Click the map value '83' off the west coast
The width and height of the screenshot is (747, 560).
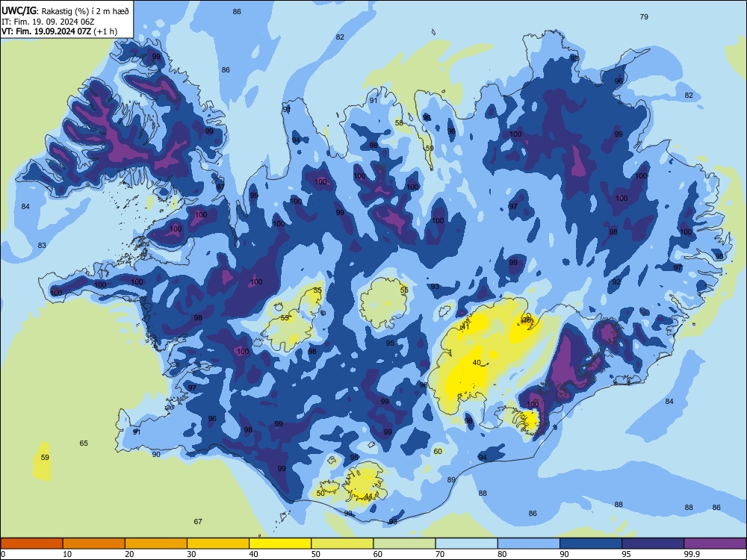coord(42,245)
